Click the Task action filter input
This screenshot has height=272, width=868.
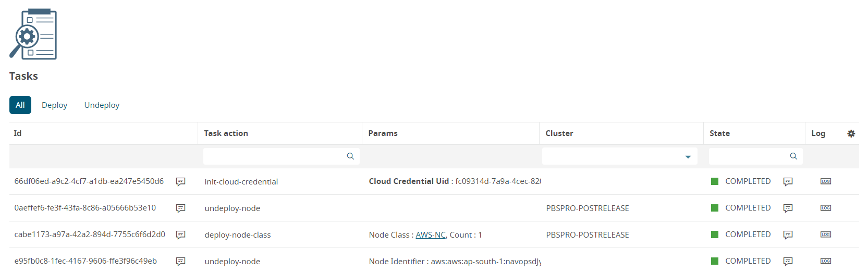point(274,156)
